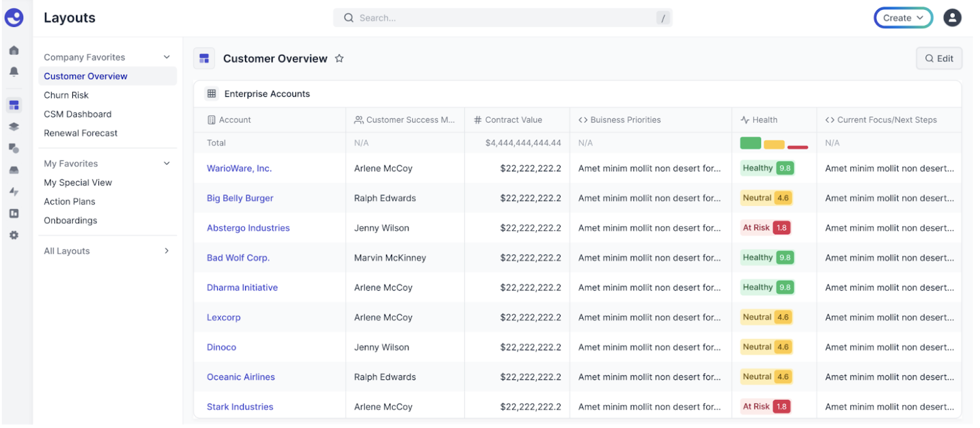The height and width of the screenshot is (428, 980).
Task: Open the Create dropdown button
Action: click(x=903, y=18)
